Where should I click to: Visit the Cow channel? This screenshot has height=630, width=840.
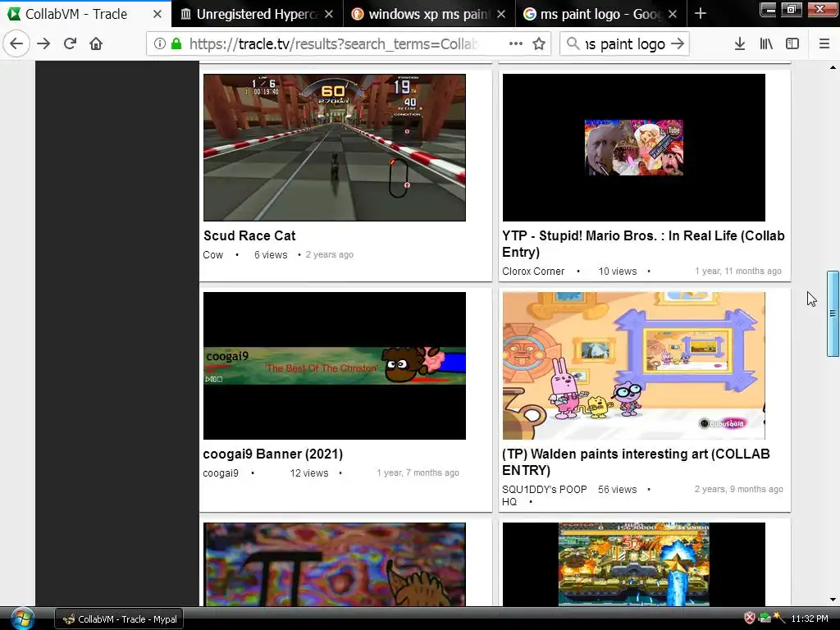click(212, 255)
